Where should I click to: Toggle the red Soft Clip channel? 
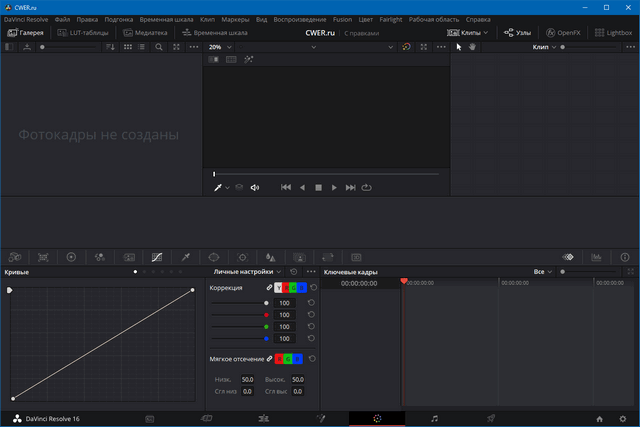[x=279, y=359]
